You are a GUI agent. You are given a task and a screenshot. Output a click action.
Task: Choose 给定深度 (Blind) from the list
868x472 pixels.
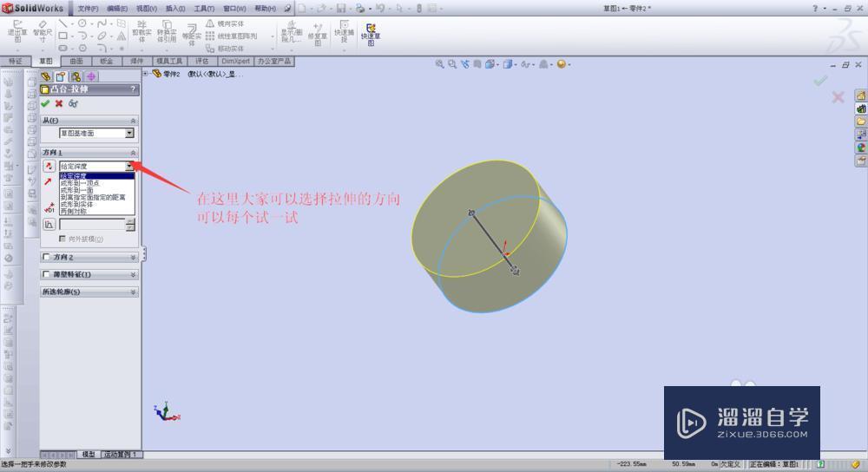click(97, 176)
